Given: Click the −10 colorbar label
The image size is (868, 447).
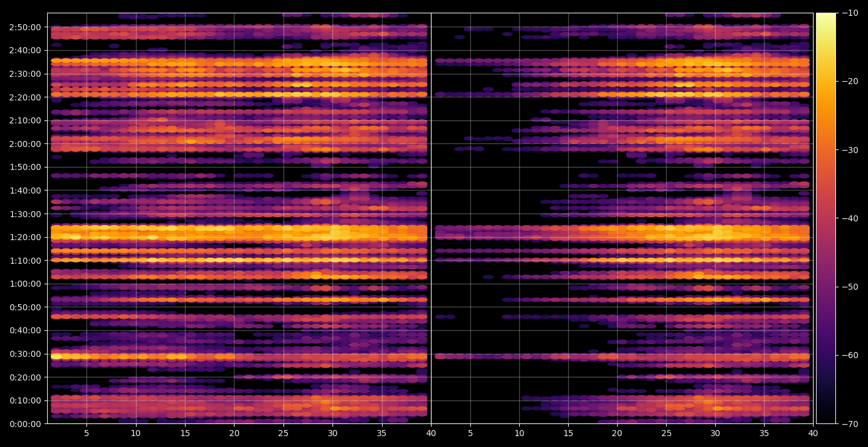Looking at the screenshot, I should 849,13.
